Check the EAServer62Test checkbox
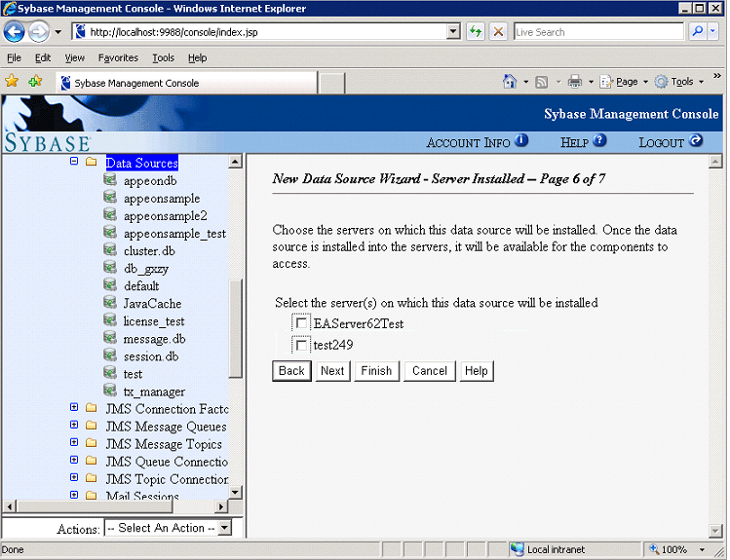This screenshot has width=730, height=560. 301,322
